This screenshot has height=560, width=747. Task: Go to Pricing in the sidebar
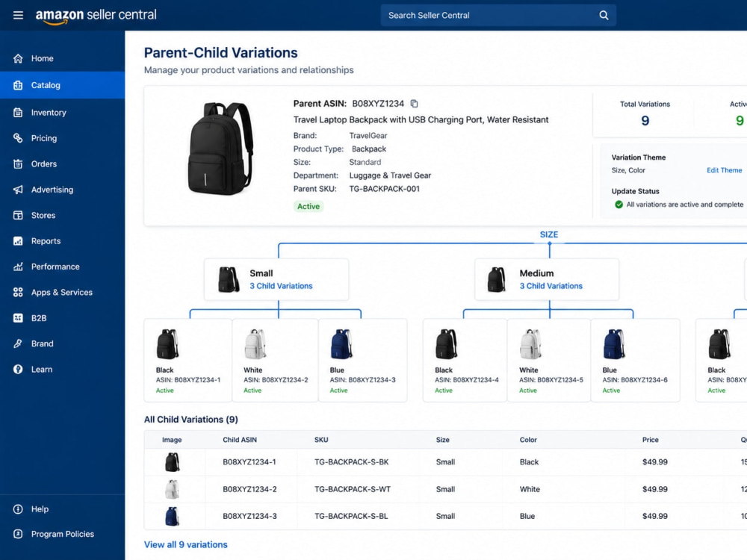click(x=63, y=138)
